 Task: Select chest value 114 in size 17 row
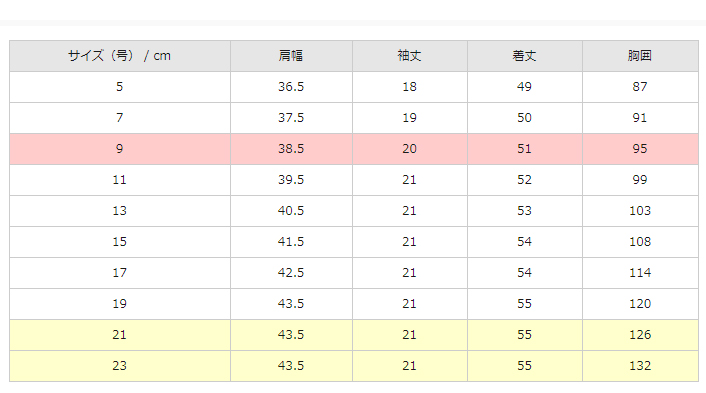(640, 273)
